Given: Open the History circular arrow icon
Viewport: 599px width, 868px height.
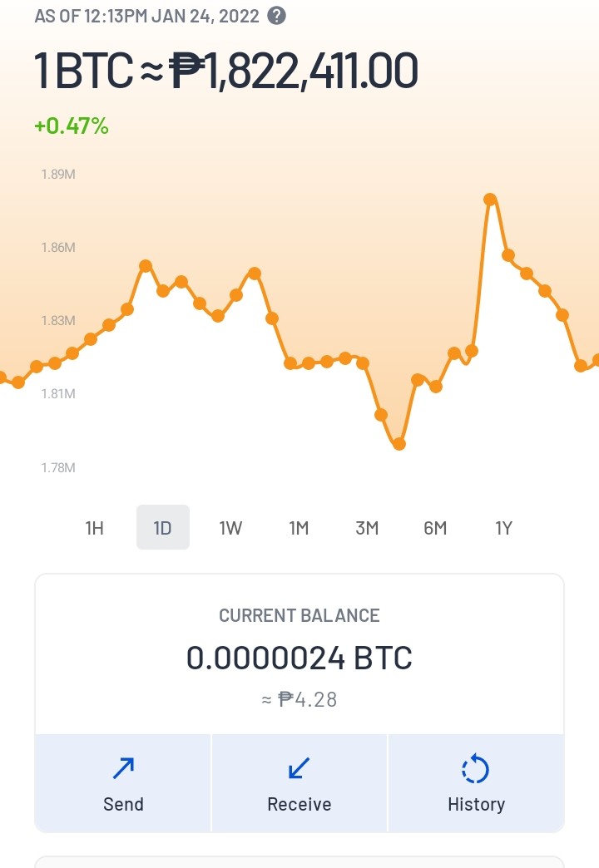Looking at the screenshot, I should click(x=475, y=768).
